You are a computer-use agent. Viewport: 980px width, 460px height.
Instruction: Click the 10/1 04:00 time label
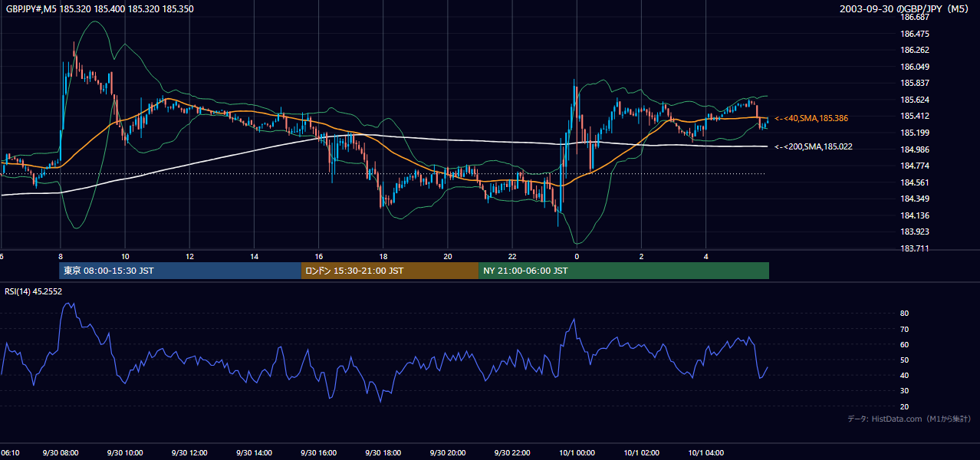[x=706, y=453]
